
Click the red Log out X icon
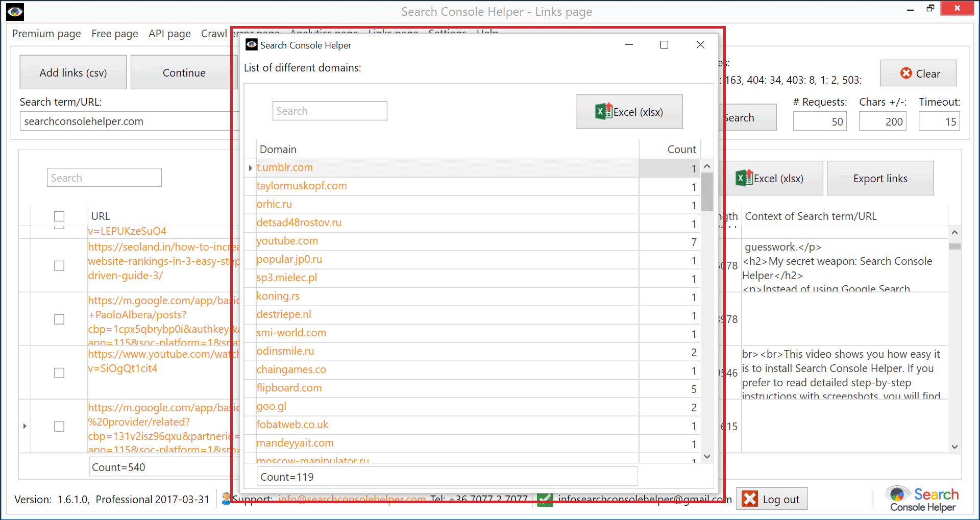coord(750,499)
